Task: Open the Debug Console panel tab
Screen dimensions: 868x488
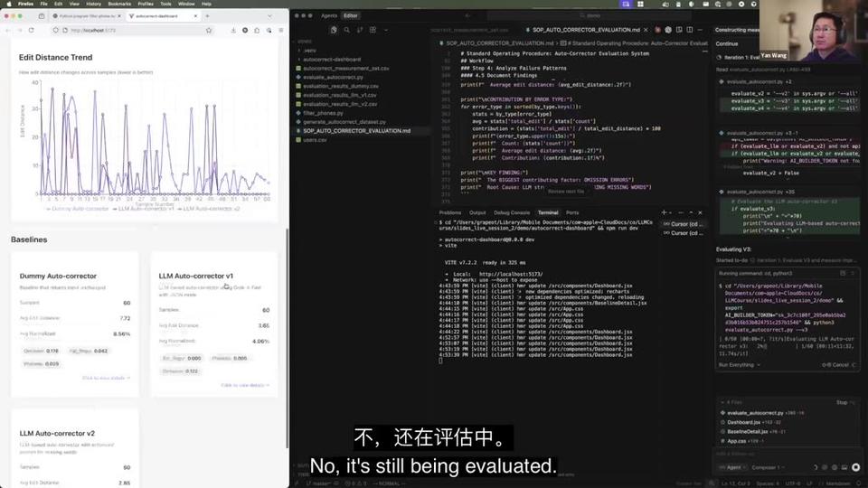Action: tap(512, 212)
